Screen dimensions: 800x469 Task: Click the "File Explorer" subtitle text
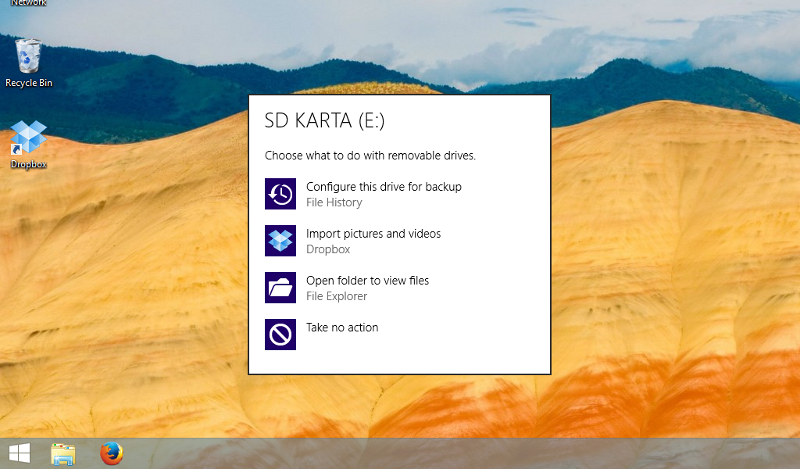coord(336,296)
